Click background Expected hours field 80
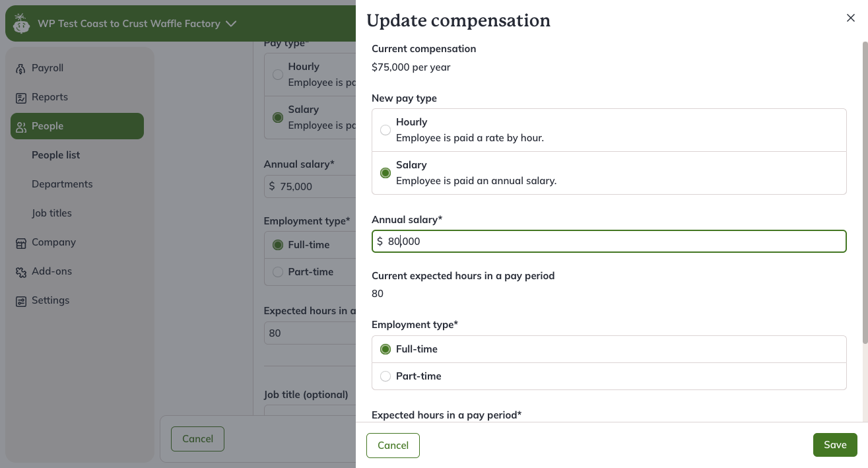 click(310, 333)
